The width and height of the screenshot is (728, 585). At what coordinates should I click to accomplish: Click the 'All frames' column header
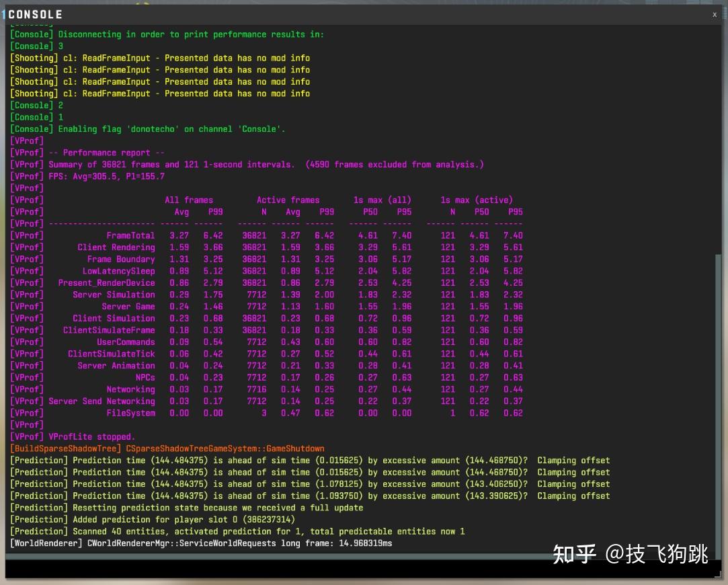pos(189,200)
